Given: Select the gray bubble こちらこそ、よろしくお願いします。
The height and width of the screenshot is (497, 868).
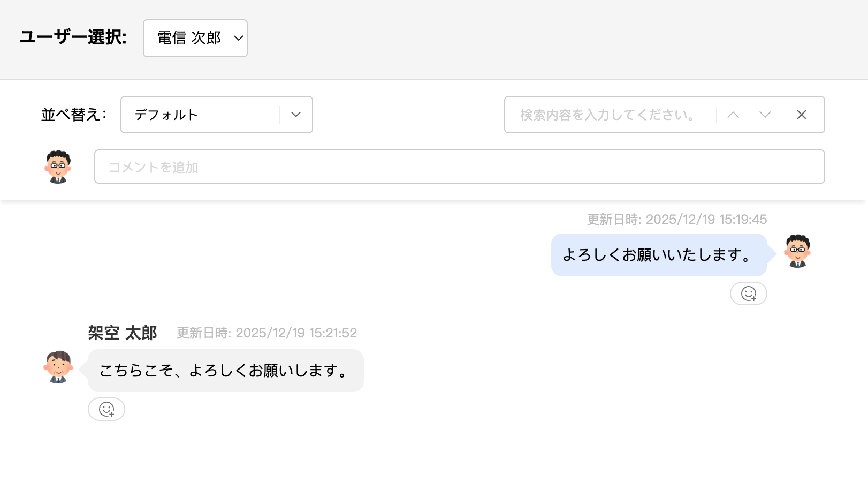Looking at the screenshot, I should coord(225,371).
